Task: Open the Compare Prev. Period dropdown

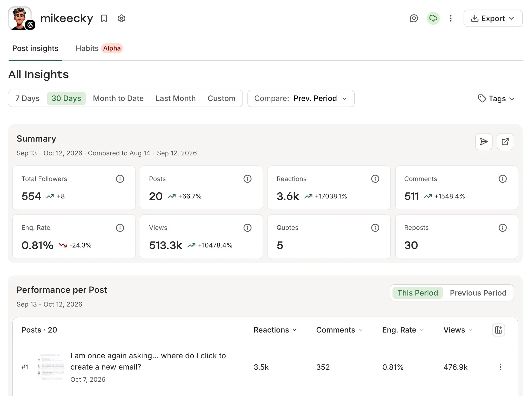Action: pyautogui.click(x=301, y=98)
